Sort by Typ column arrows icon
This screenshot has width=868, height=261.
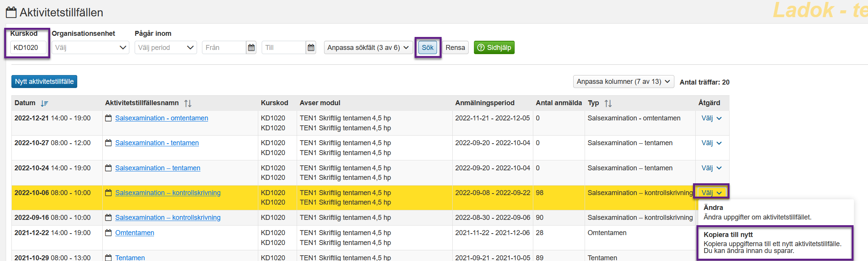coord(608,103)
